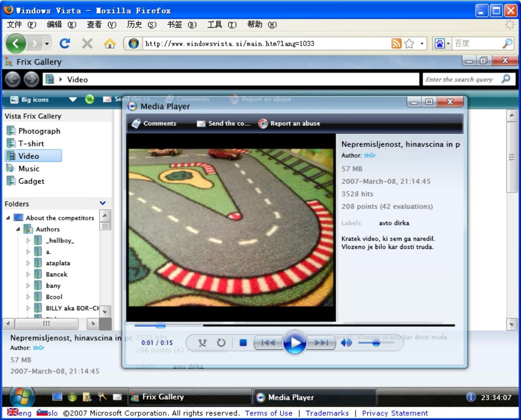Open the RSS feed icon in address bar
The image size is (521, 420).
pyautogui.click(x=396, y=44)
